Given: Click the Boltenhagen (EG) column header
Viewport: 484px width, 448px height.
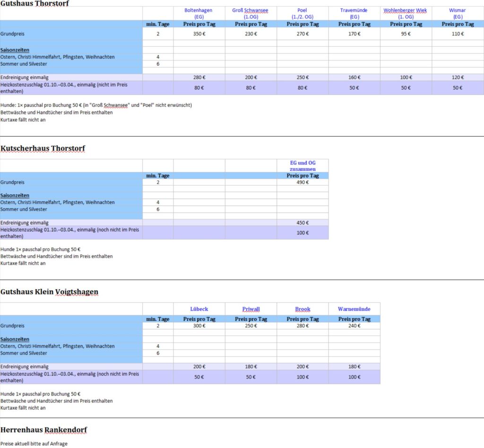Looking at the screenshot, I should click(x=199, y=13).
